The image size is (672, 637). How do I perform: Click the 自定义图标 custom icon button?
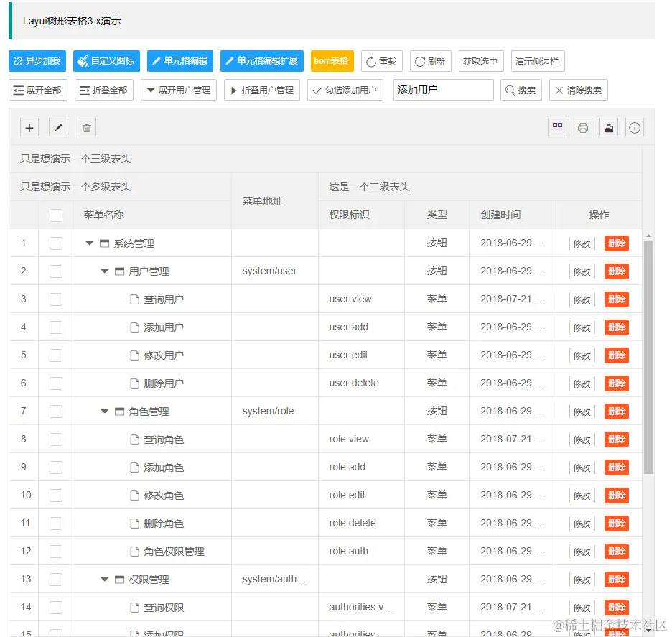click(106, 61)
